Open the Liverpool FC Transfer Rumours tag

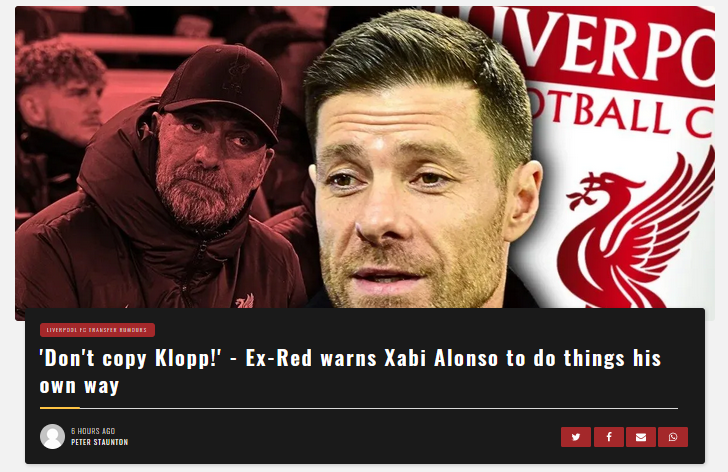tap(97, 330)
